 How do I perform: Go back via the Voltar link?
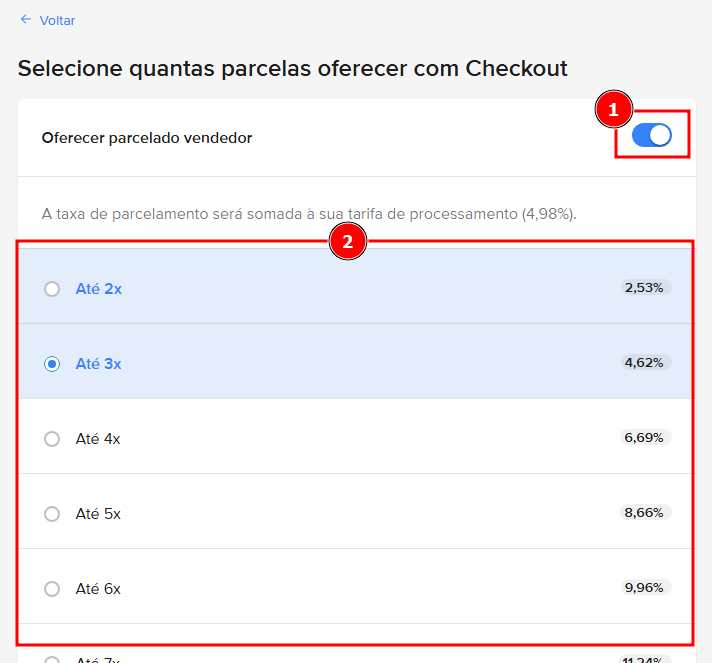point(57,20)
